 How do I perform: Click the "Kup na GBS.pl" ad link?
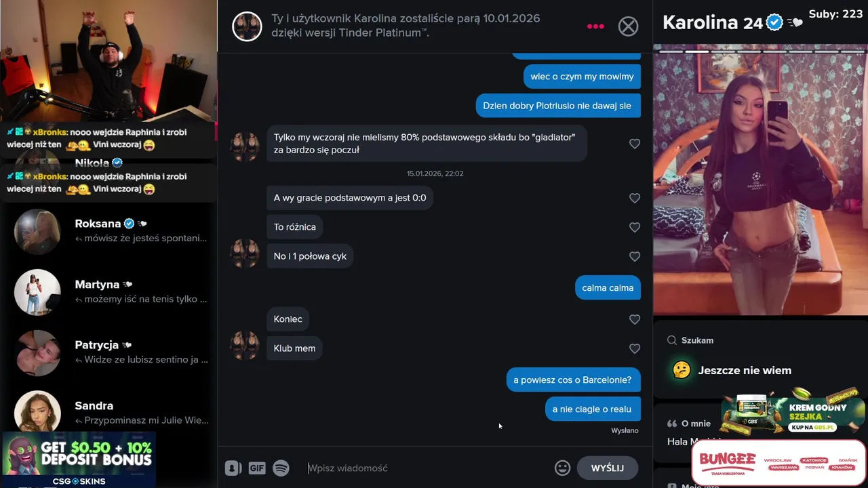coord(811,428)
